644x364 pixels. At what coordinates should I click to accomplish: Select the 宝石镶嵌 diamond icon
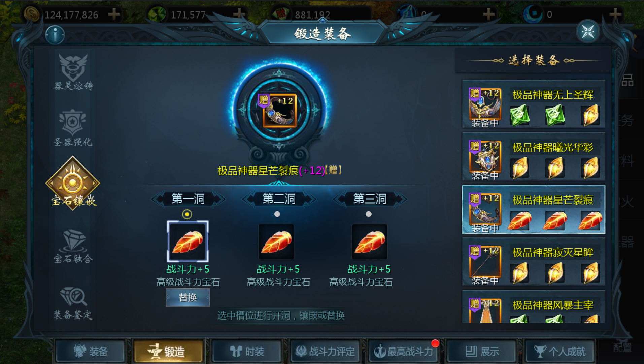click(73, 183)
